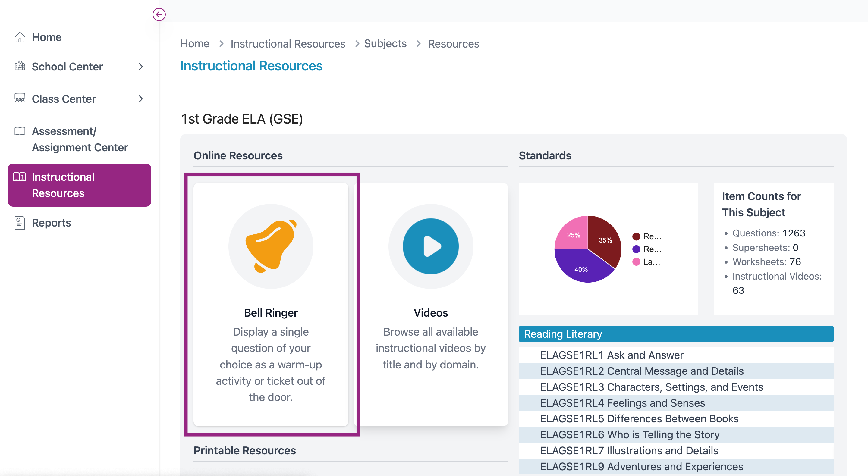Screen dimensions: 868x476
Task: Click the Reports document icon
Action: pos(20,223)
